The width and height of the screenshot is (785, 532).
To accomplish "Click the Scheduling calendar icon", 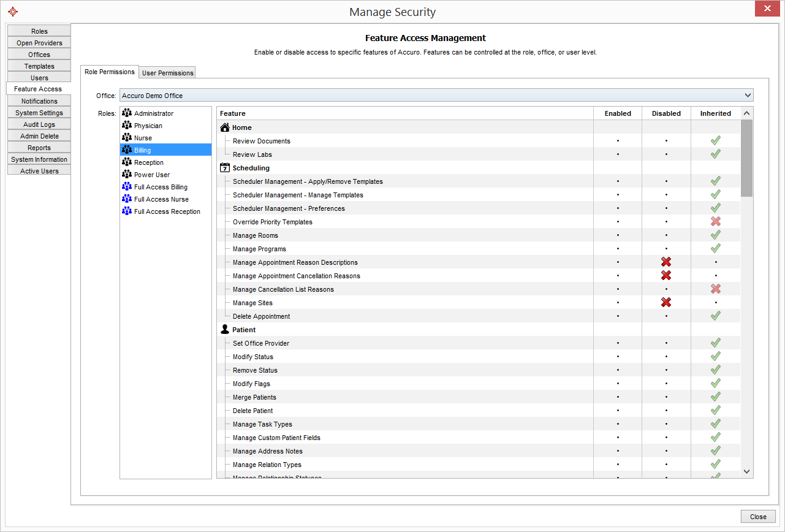I will click(224, 167).
